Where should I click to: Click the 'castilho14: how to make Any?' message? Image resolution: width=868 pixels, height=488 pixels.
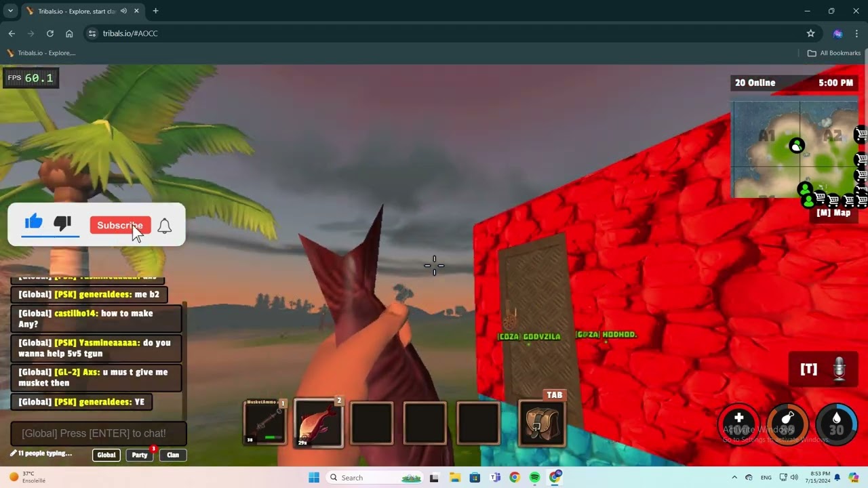(x=96, y=319)
